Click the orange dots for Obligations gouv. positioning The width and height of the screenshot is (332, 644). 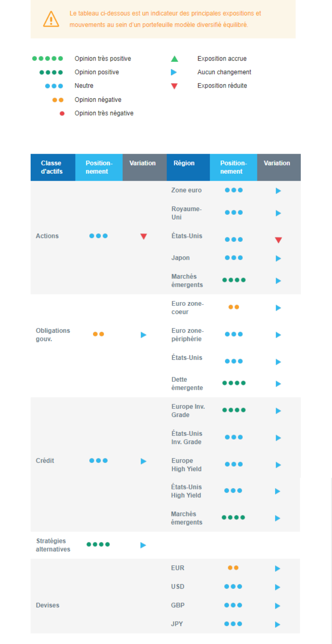pos(98,334)
